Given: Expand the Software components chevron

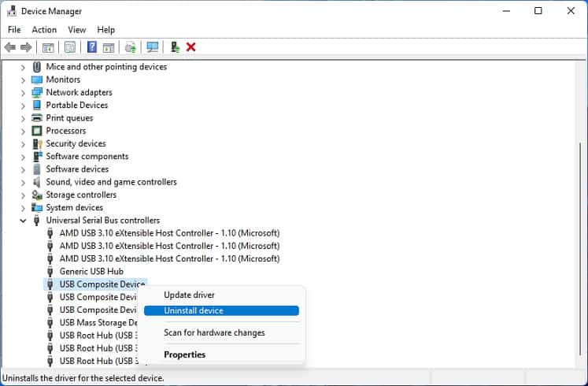Looking at the screenshot, I should coord(23,157).
